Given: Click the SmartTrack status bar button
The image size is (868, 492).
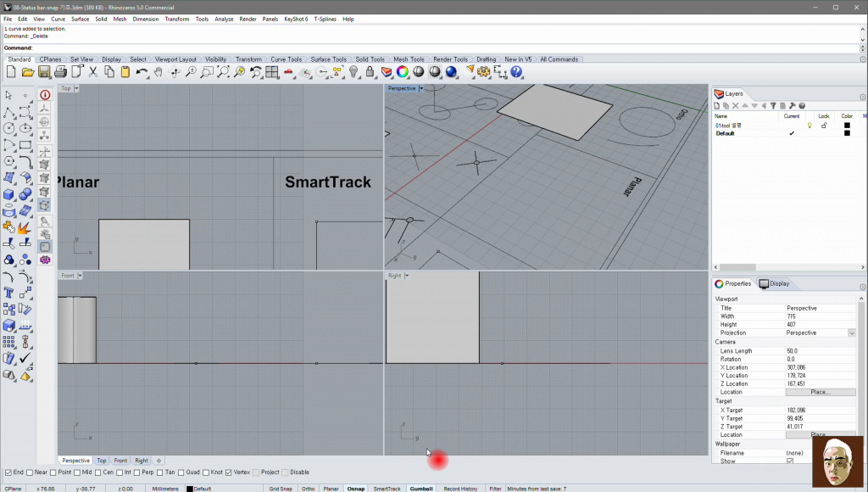Looking at the screenshot, I should point(387,489).
